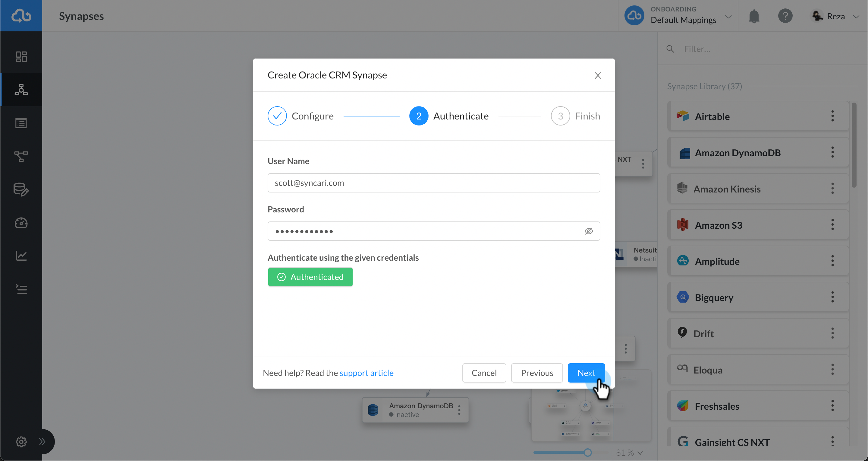Image resolution: width=868 pixels, height=461 pixels.
Task: Open the line chart analytics sidebar icon
Action: coord(21,256)
